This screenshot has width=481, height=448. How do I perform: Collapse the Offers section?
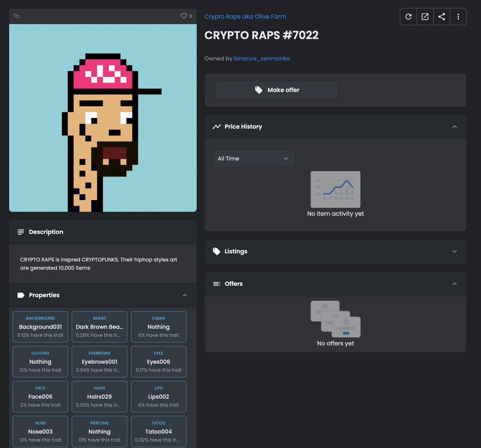click(x=455, y=284)
